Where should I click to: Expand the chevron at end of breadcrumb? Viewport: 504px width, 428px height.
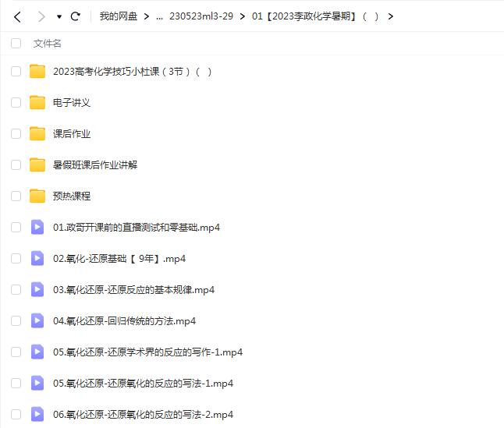point(391,16)
